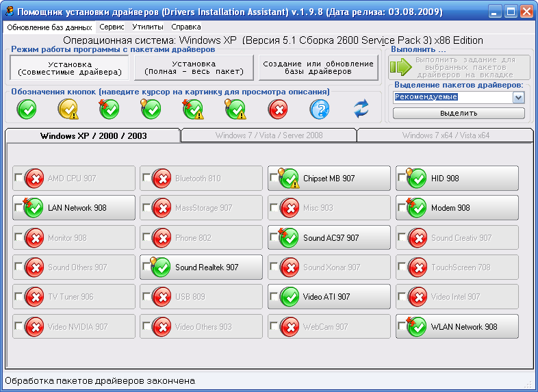Click legend check with lightbulb and warning
Image resolution: width=538 pixels, height=392 pixels.
pyautogui.click(x=235, y=109)
